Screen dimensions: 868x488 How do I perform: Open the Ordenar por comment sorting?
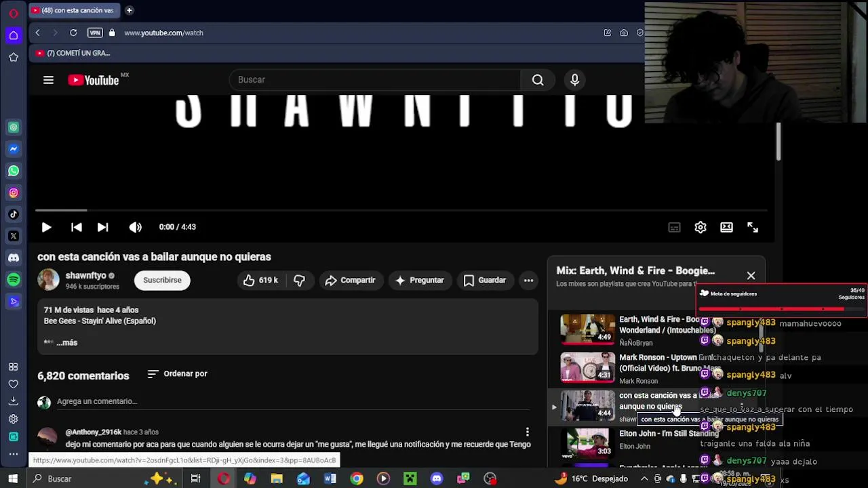point(177,373)
